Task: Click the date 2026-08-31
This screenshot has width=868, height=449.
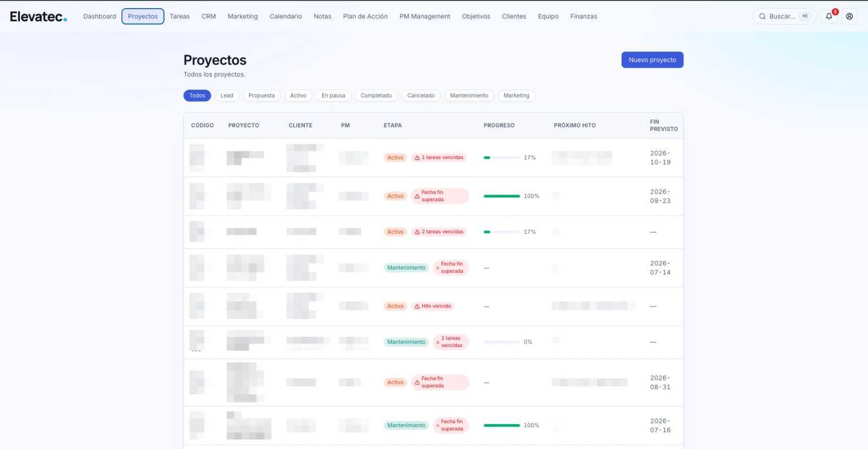Action: pyautogui.click(x=660, y=382)
